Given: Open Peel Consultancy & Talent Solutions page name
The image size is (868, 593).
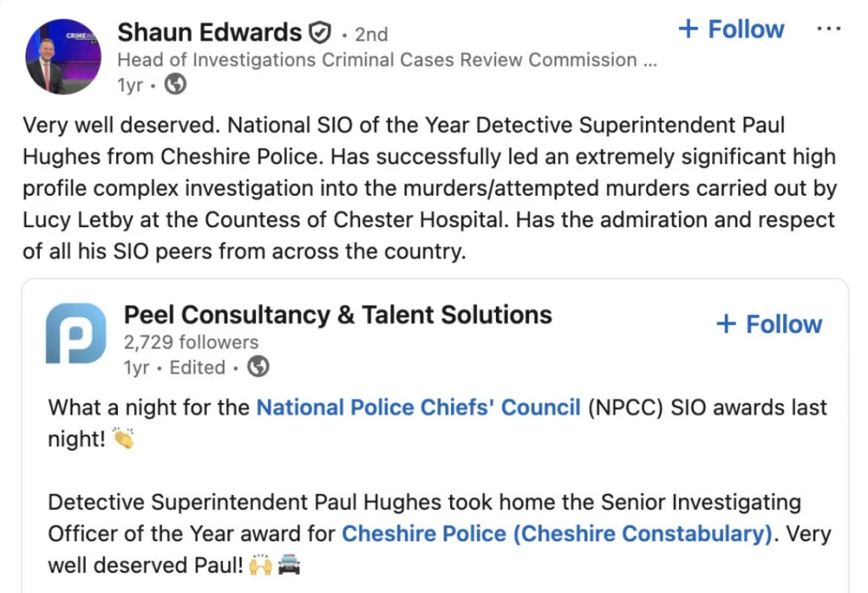Looking at the screenshot, I should click(x=337, y=315).
